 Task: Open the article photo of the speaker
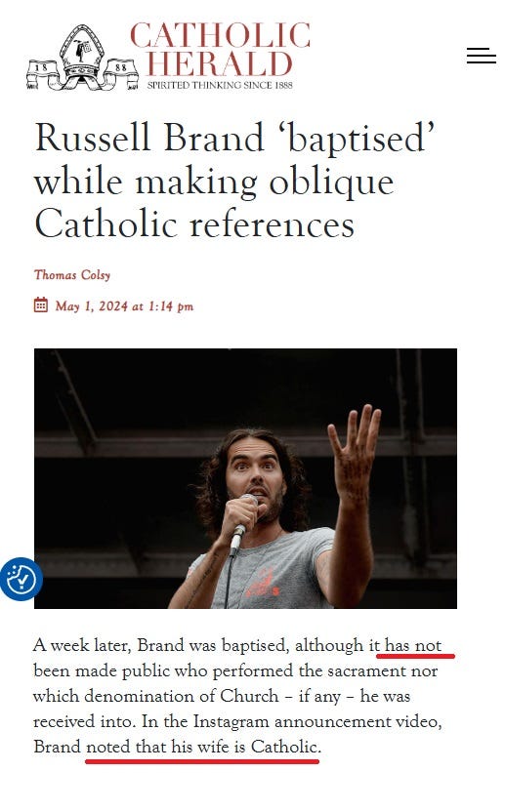(245, 478)
